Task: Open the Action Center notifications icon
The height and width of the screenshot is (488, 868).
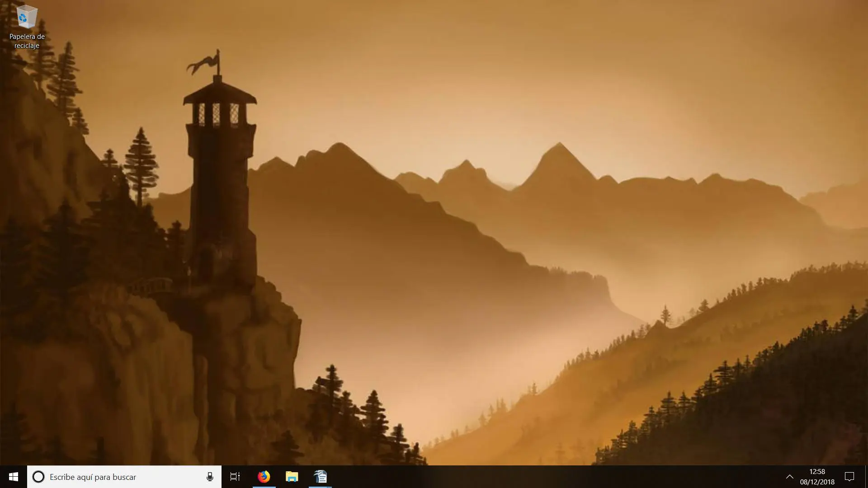Action: point(849,477)
